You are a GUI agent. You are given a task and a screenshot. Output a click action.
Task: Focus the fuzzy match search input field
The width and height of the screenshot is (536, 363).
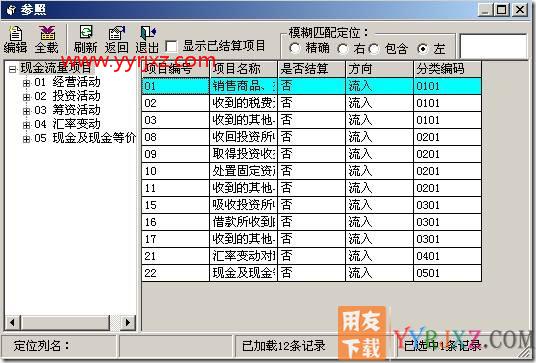[493, 46]
